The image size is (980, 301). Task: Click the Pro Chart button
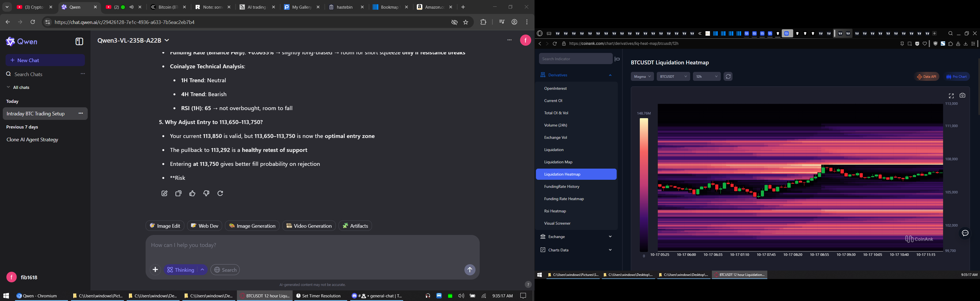click(x=957, y=77)
